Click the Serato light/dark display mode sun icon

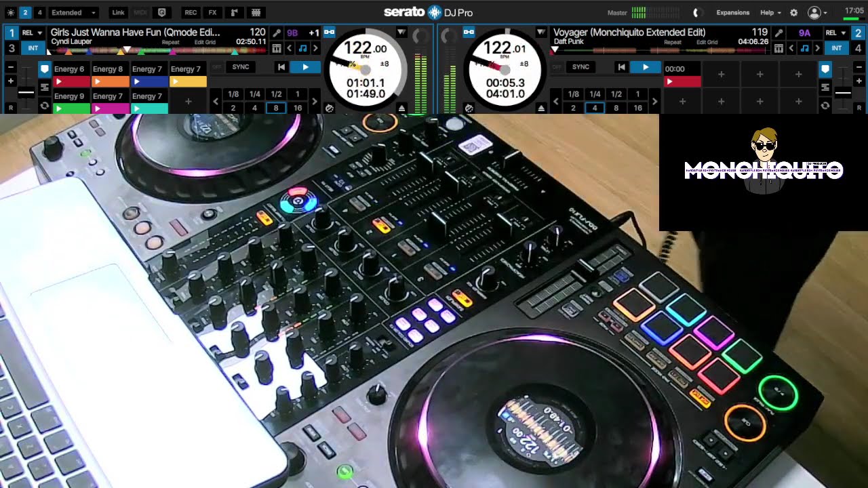click(10, 12)
